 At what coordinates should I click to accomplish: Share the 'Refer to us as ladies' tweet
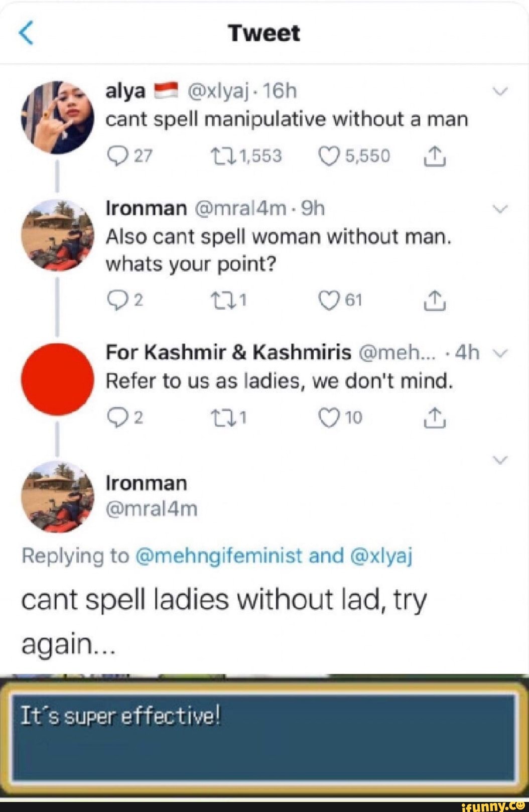point(435,418)
